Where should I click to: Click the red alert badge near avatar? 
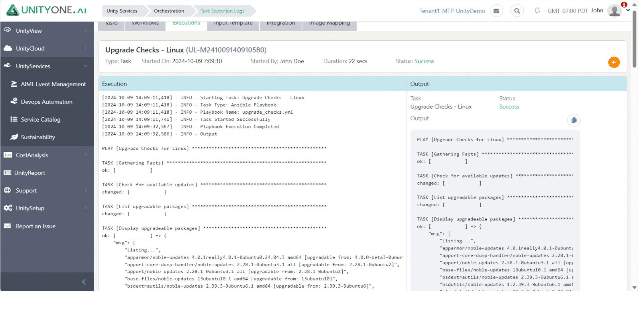[624, 5]
